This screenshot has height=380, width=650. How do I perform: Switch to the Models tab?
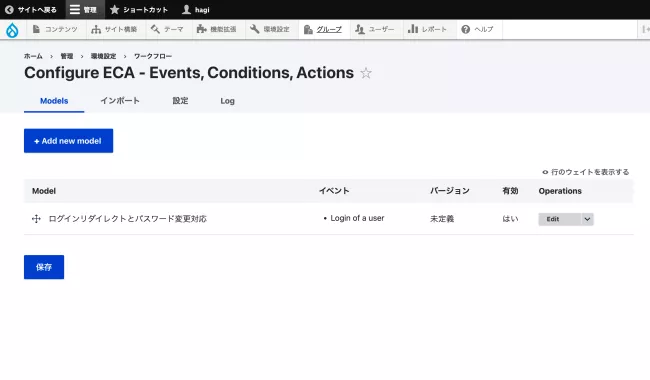(54, 101)
